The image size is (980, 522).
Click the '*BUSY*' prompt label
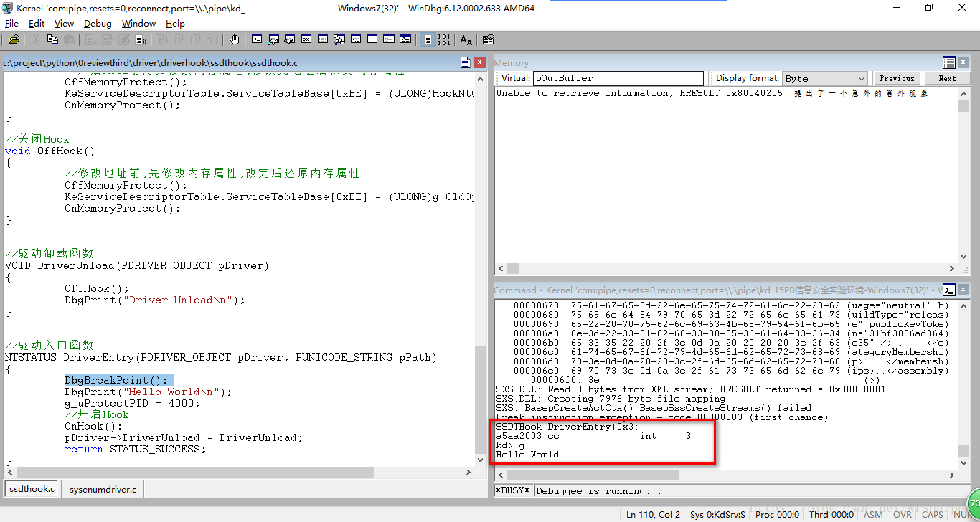pos(513,491)
